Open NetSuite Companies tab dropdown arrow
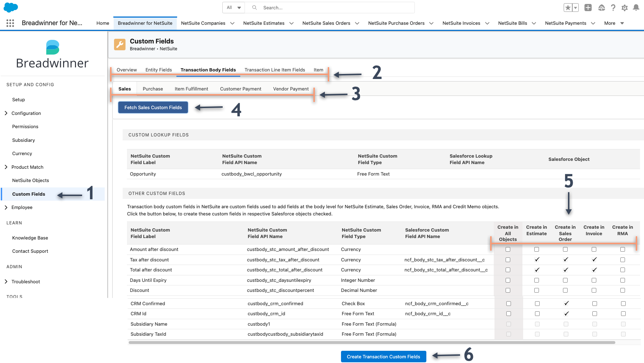644x363 pixels. pyautogui.click(x=232, y=23)
